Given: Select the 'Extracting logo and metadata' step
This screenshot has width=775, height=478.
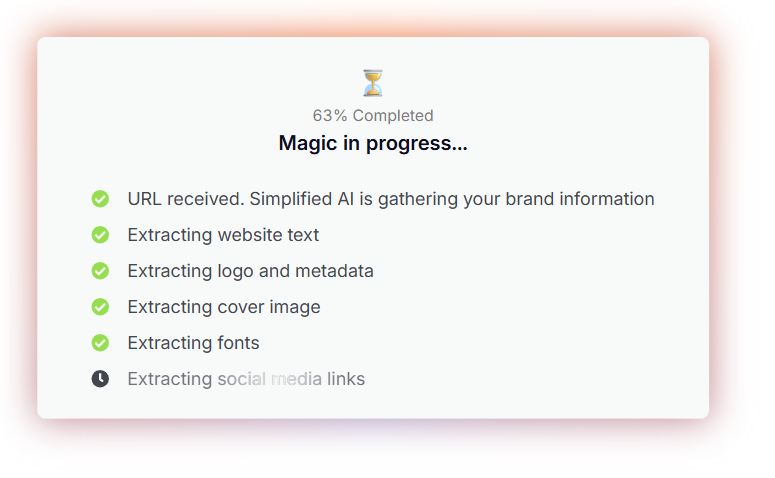Looking at the screenshot, I should [x=250, y=271].
